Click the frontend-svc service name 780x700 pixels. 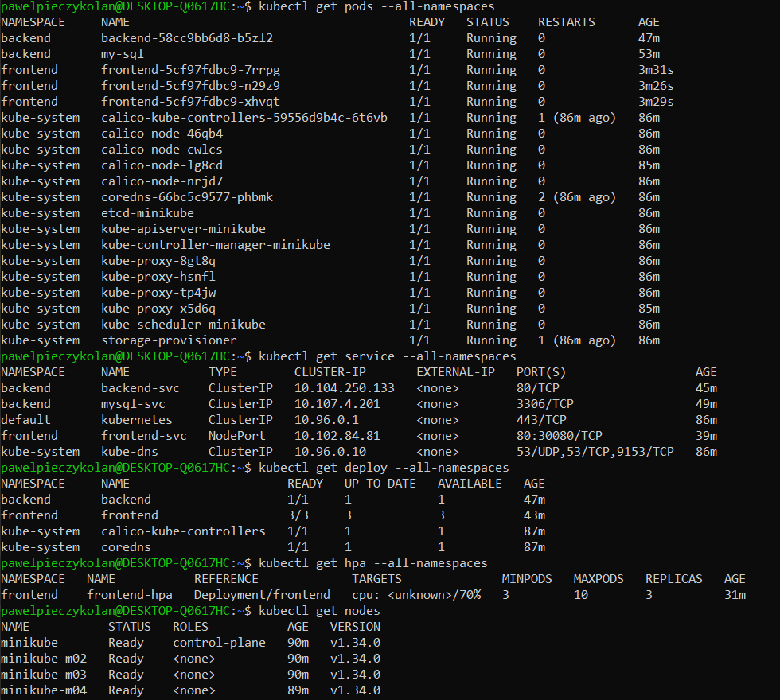144,436
